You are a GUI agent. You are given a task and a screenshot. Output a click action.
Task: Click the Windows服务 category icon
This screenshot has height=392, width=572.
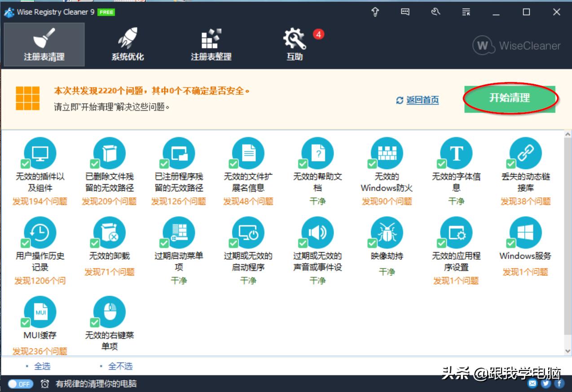pos(525,233)
